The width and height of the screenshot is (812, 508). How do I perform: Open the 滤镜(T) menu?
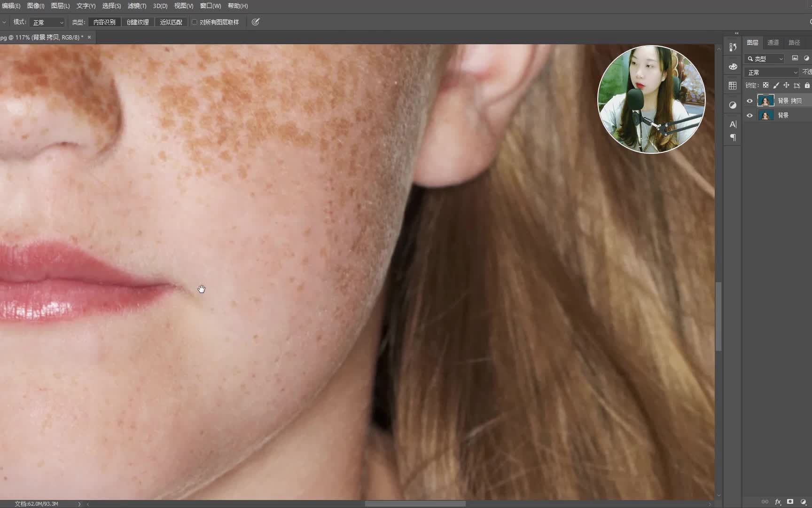137,6
